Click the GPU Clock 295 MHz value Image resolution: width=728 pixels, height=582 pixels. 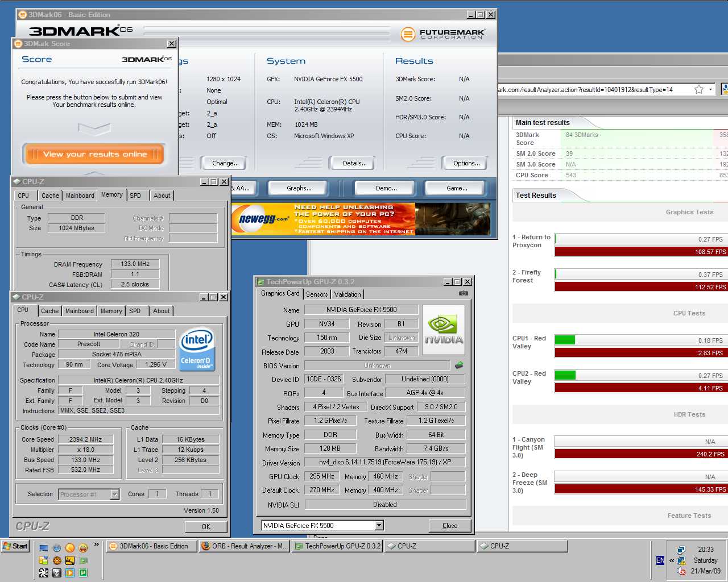point(322,476)
